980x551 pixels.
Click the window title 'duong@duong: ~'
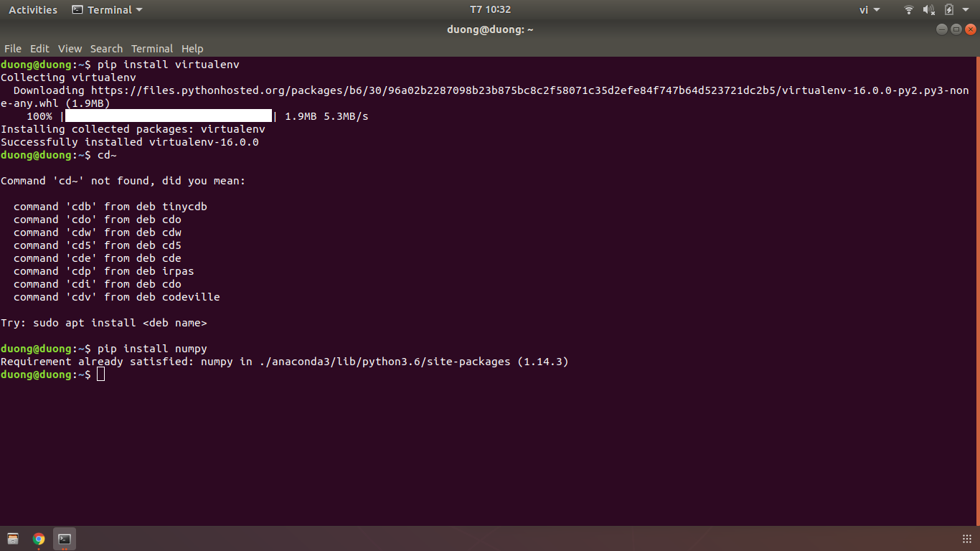[490, 29]
